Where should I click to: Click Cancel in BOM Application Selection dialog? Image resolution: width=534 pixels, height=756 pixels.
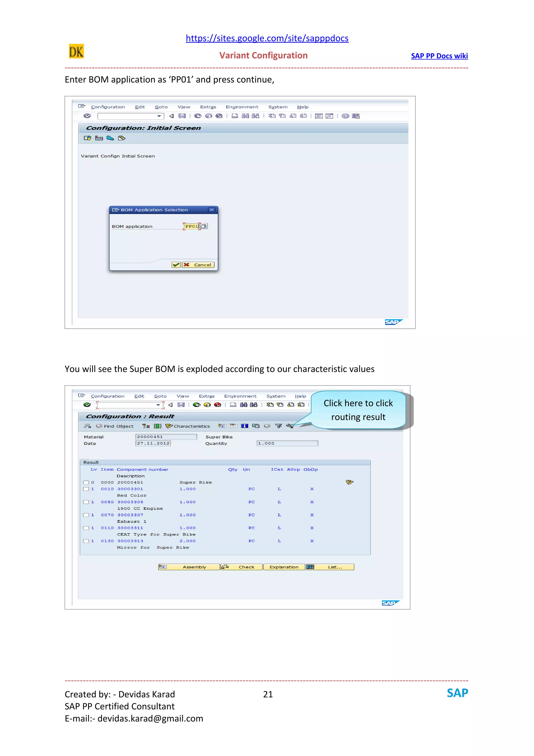(198, 265)
